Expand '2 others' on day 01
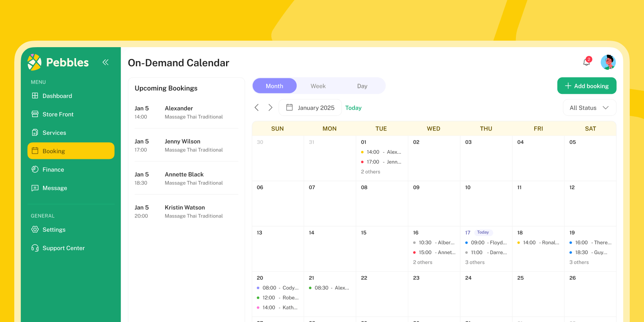This screenshot has width=644, height=322. click(x=370, y=172)
